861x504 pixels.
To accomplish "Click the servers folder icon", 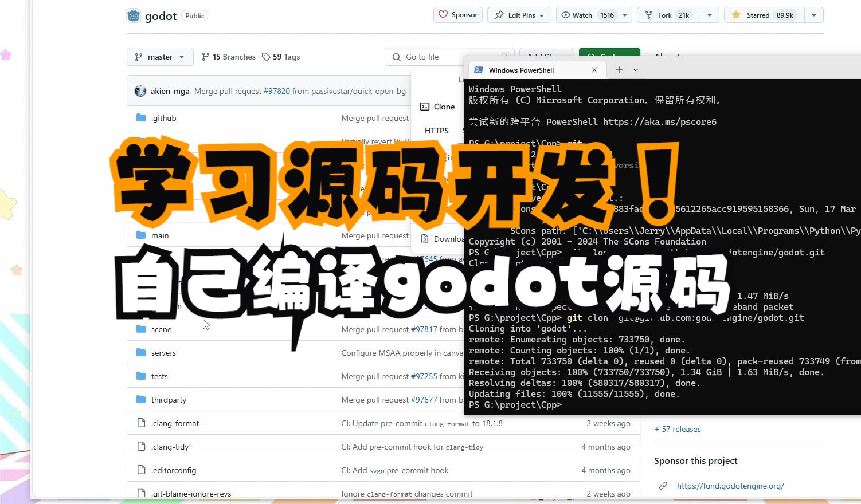I will [141, 352].
